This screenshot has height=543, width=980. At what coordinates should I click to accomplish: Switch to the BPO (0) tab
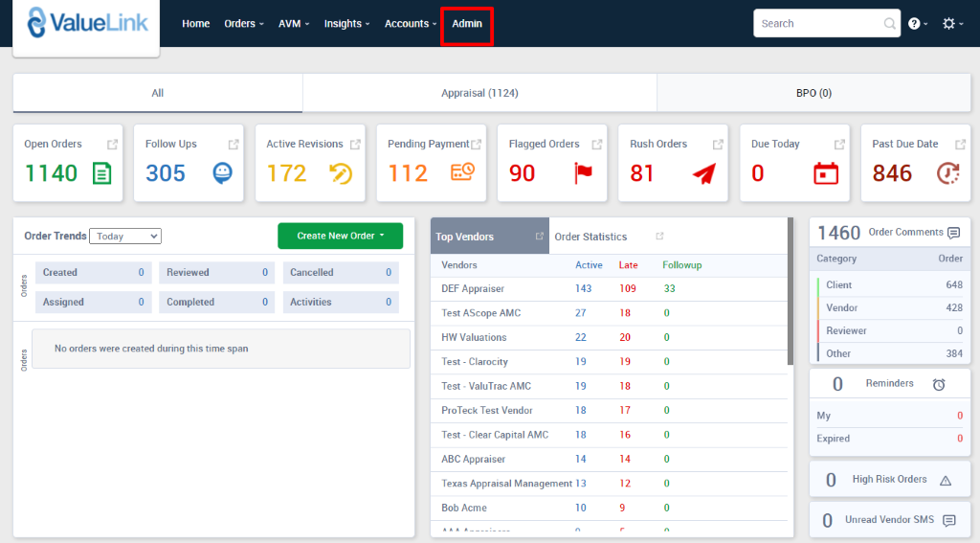point(813,93)
